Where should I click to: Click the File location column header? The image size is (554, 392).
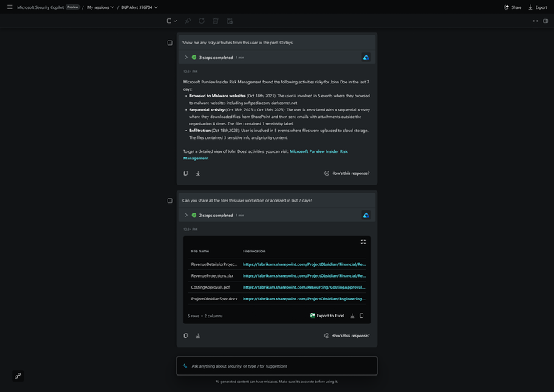click(x=254, y=251)
